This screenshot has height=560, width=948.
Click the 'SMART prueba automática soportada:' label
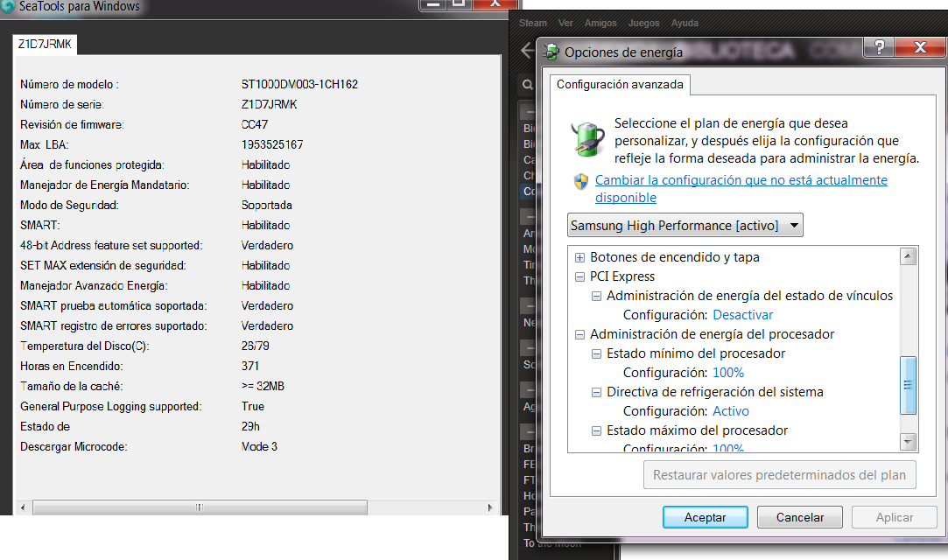(114, 305)
